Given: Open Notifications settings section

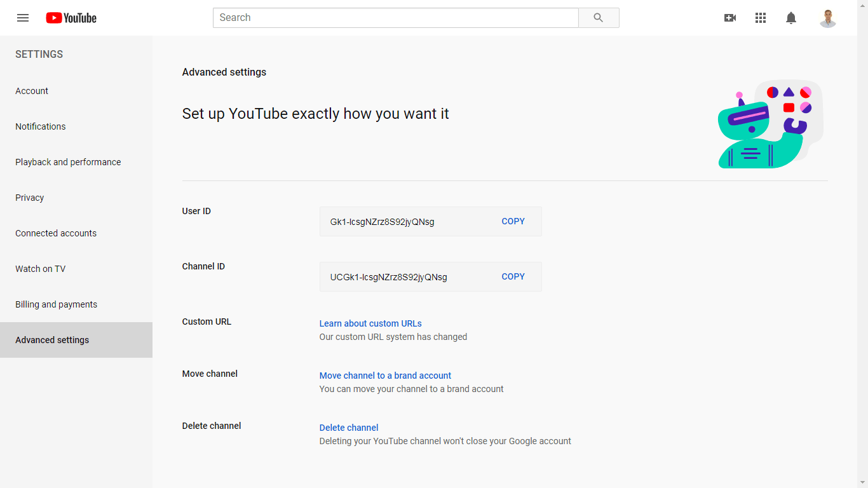Looking at the screenshot, I should click(41, 126).
